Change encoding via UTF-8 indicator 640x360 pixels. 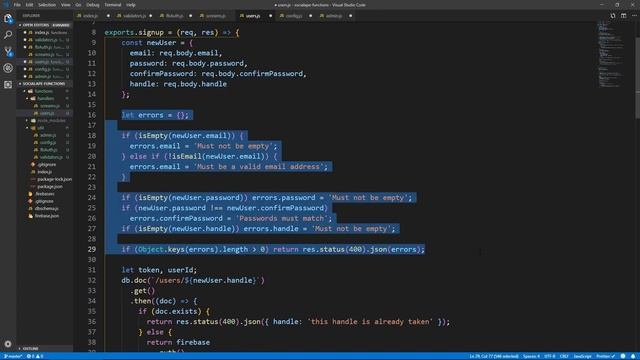(550, 356)
